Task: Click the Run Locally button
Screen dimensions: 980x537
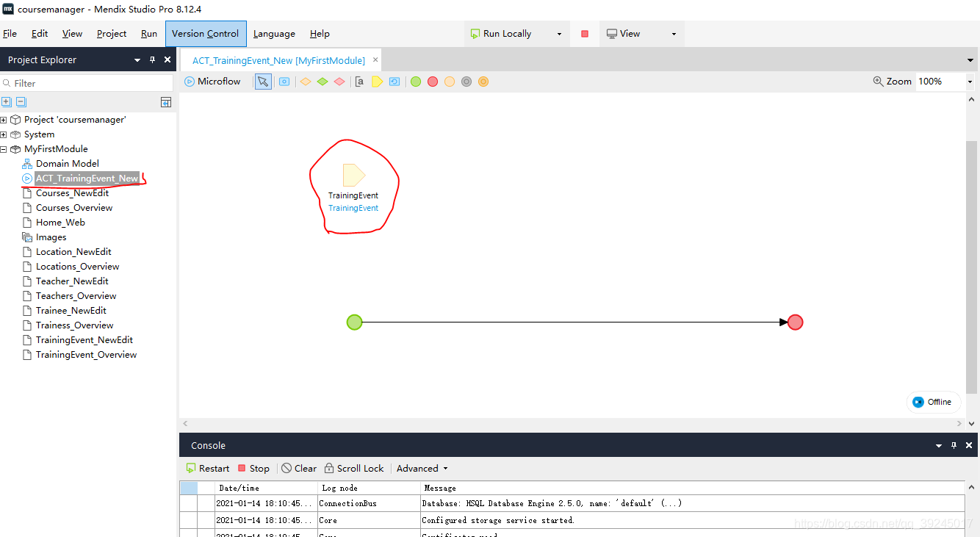Action: [x=507, y=34]
